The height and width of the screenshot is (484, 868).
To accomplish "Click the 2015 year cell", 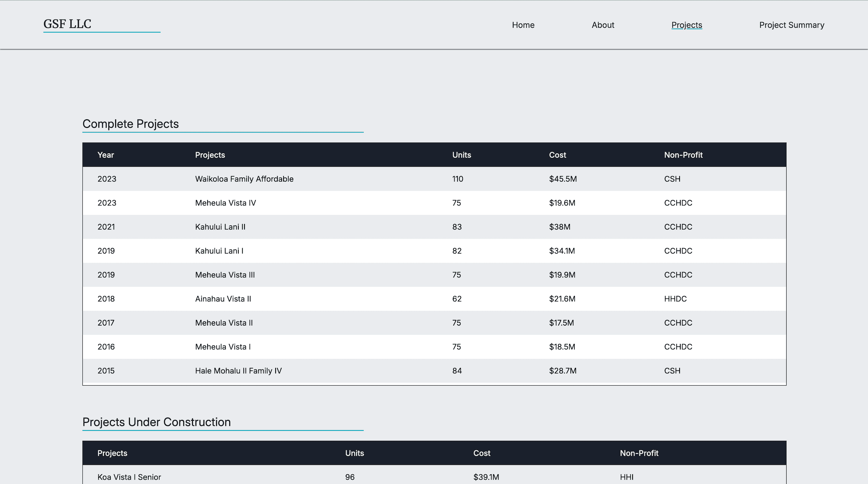I will tap(106, 371).
